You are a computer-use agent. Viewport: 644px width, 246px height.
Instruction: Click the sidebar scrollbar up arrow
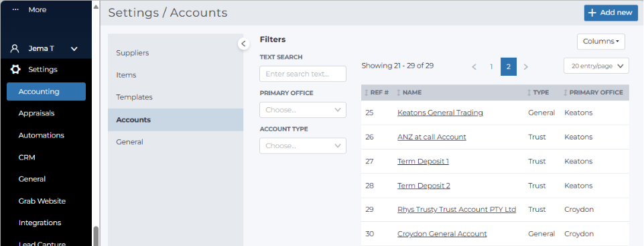point(96,7)
